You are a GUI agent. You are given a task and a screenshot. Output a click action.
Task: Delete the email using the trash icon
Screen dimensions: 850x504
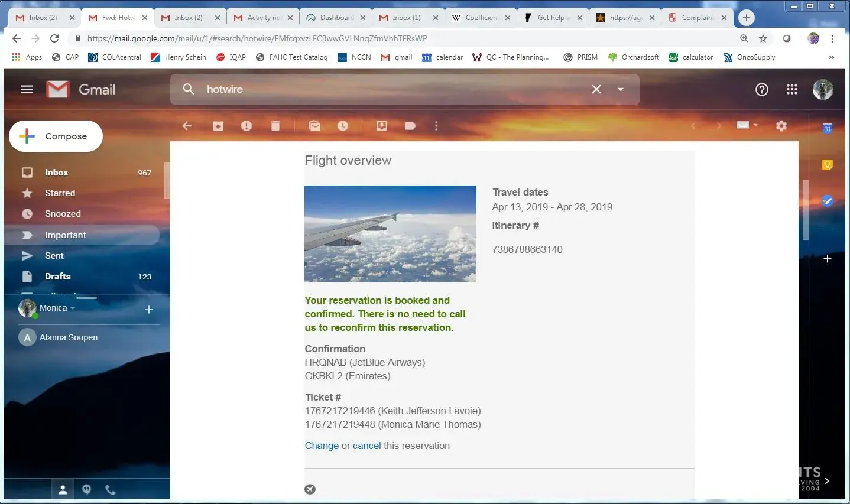(275, 126)
